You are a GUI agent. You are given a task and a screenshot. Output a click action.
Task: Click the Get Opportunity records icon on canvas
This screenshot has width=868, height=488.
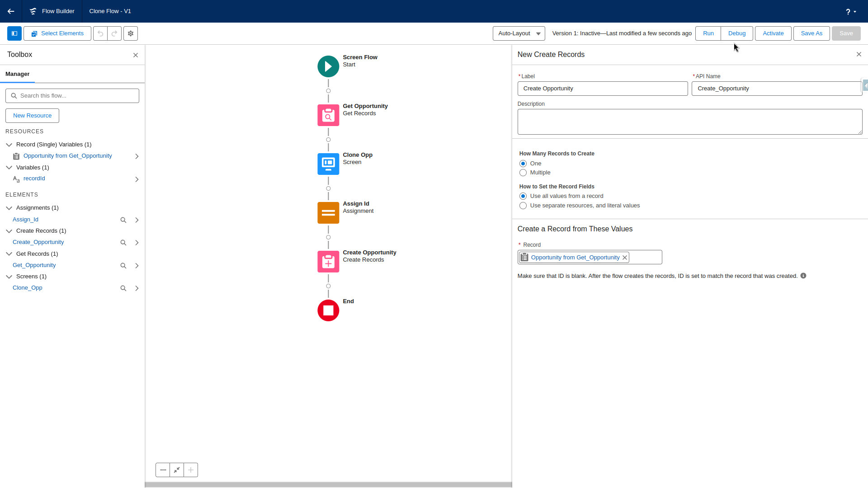(328, 115)
